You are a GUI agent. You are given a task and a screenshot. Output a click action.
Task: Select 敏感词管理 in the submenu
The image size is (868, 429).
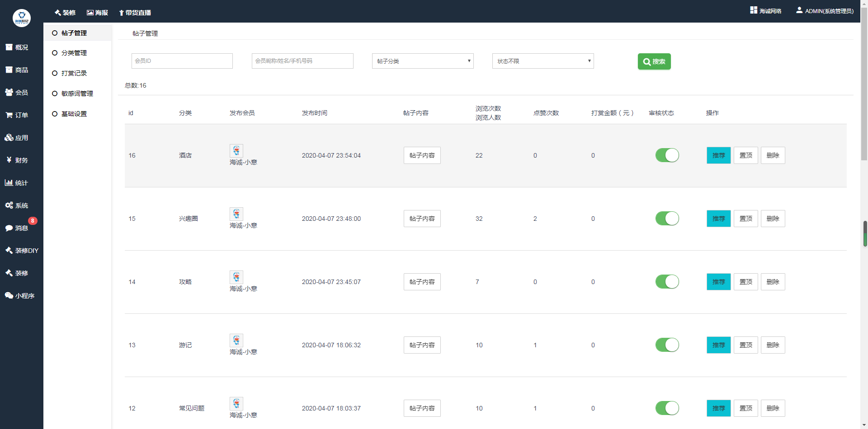coord(78,93)
